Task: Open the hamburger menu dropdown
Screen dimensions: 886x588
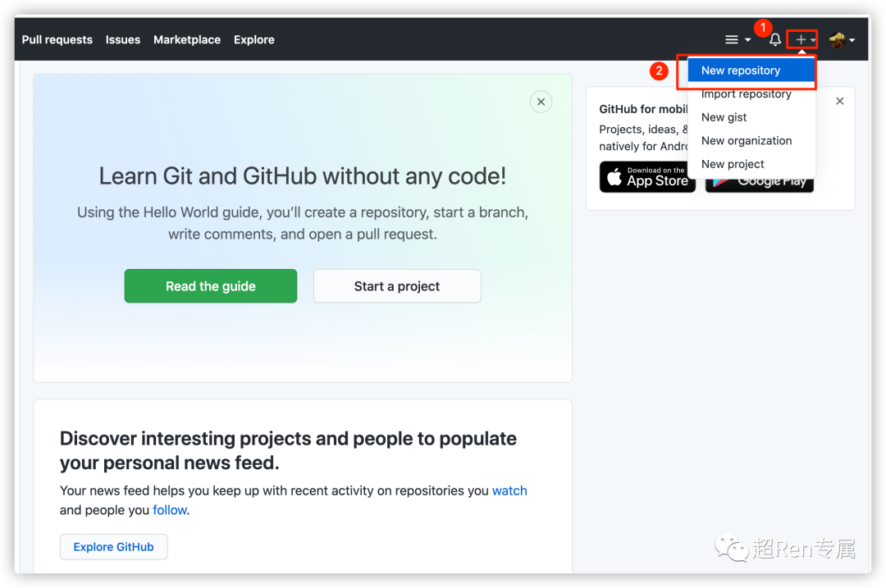Action: pos(738,39)
